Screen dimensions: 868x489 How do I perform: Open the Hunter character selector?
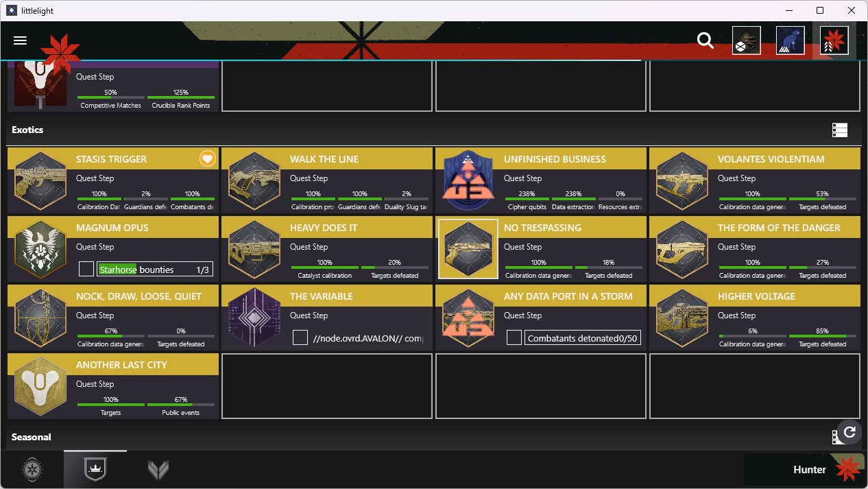(804, 470)
